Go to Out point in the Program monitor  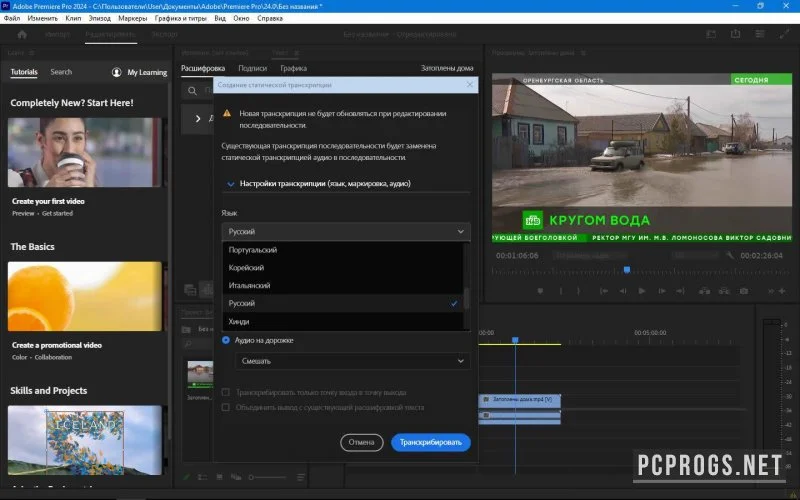coord(681,291)
